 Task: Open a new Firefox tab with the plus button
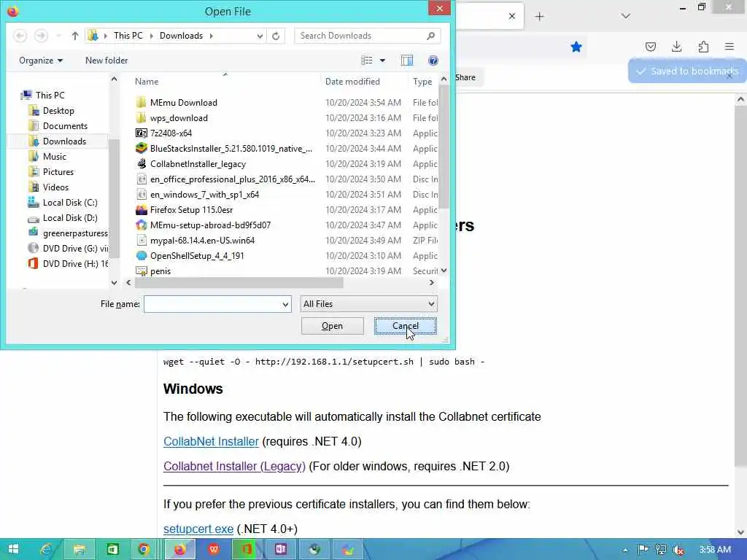(x=539, y=17)
